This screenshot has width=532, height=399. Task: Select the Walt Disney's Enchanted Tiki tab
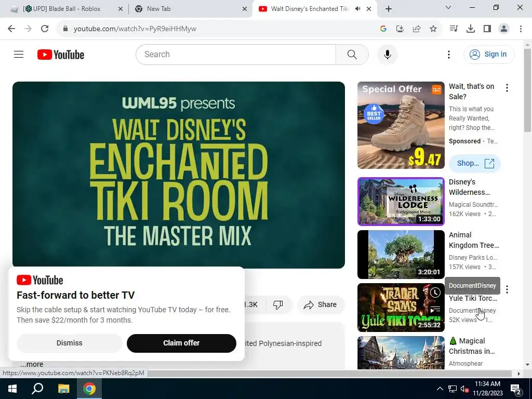coord(310,9)
